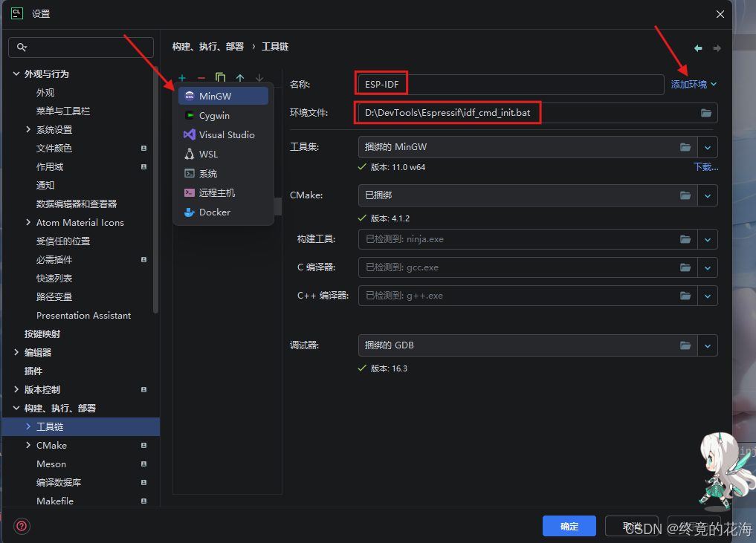Viewport: 756px width, 543px height.
Task: Move toolchain up with arrow icon
Action: tap(240, 77)
